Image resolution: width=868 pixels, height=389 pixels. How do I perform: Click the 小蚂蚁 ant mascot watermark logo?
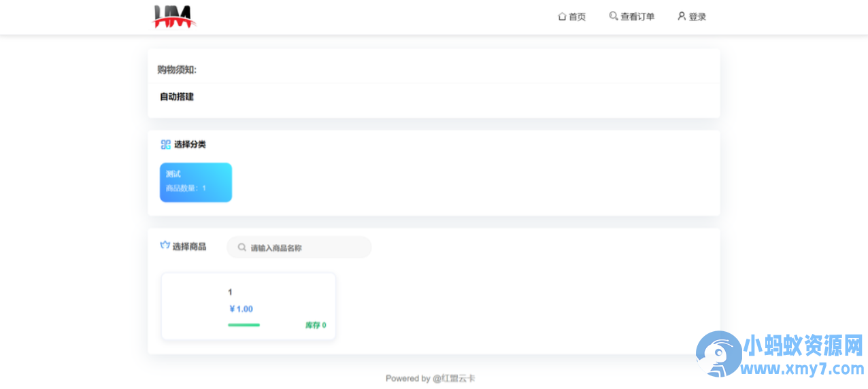pos(719,354)
